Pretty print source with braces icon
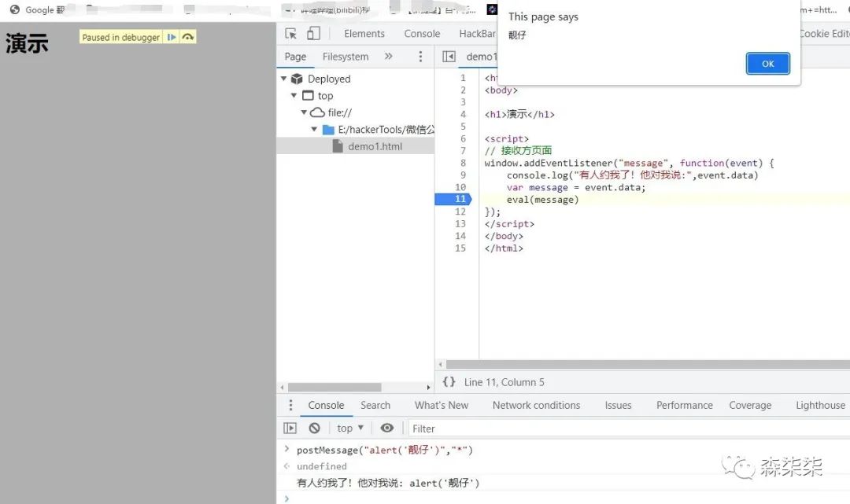 pos(449,381)
